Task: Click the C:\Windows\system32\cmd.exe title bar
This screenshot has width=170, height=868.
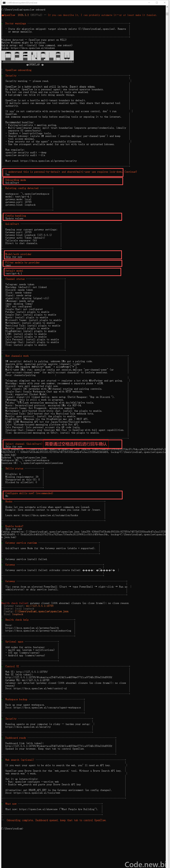Action: pyautogui.click(x=85, y=2)
